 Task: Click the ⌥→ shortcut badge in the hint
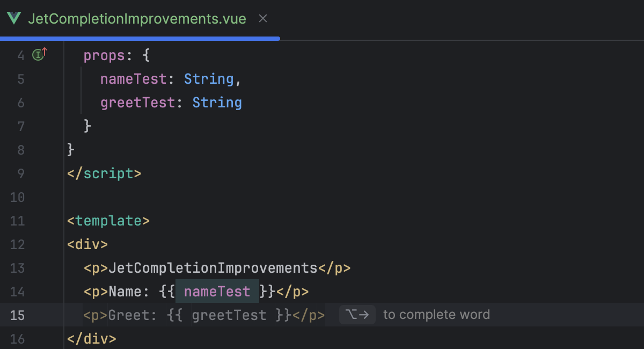[357, 315]
